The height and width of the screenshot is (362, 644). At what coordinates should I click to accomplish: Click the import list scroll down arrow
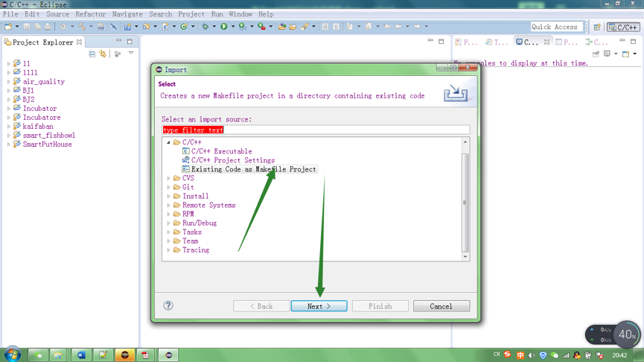pyautogui.click(x=465, y=256)
